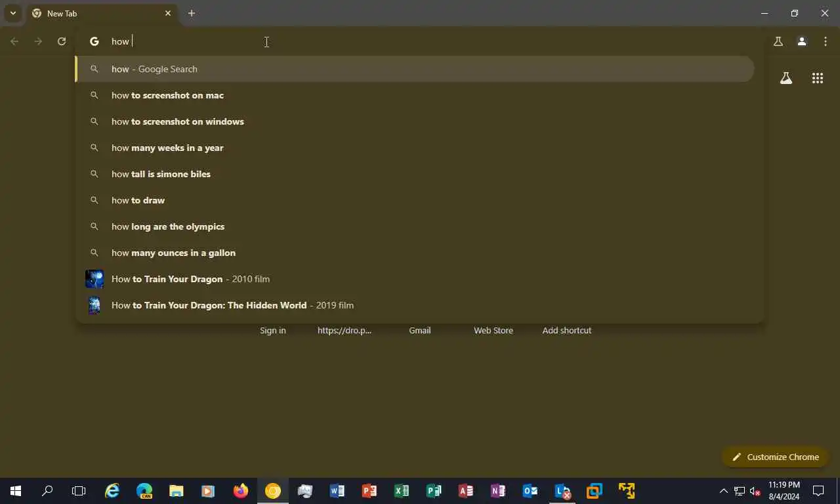Image resolution: width=840 pixels, height=504 pixels.
Task: Open Task View on taskbar
Action: point(79,491)
